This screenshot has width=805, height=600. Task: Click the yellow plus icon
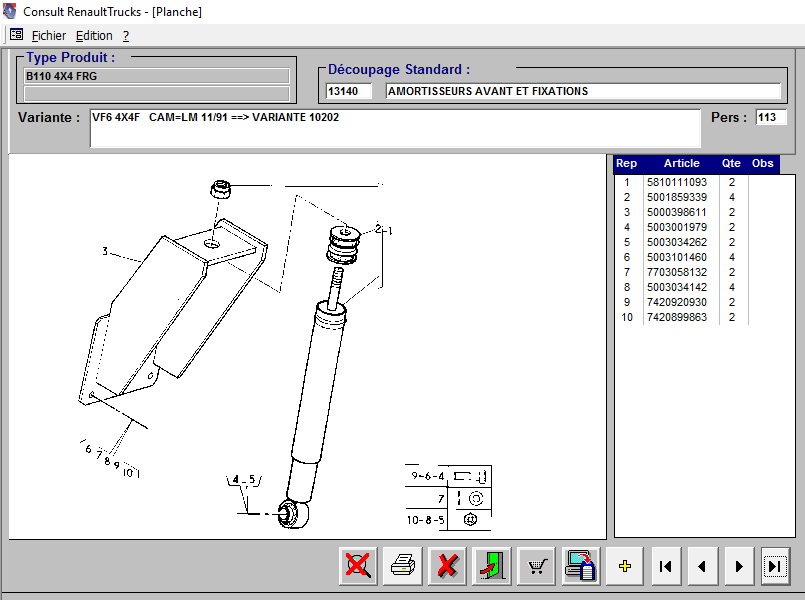pyautogui.click(x=625, y=566)
